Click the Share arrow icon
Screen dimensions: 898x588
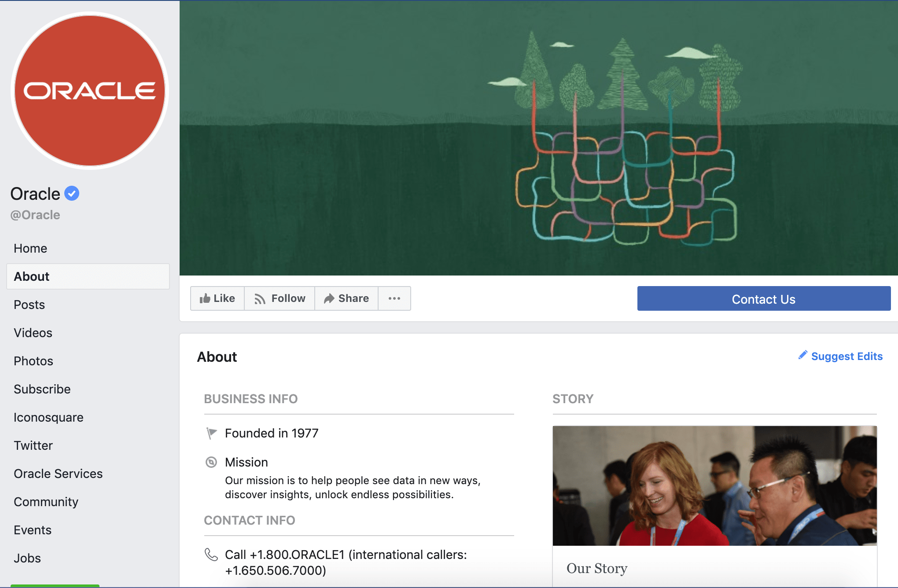coord(329,299)
